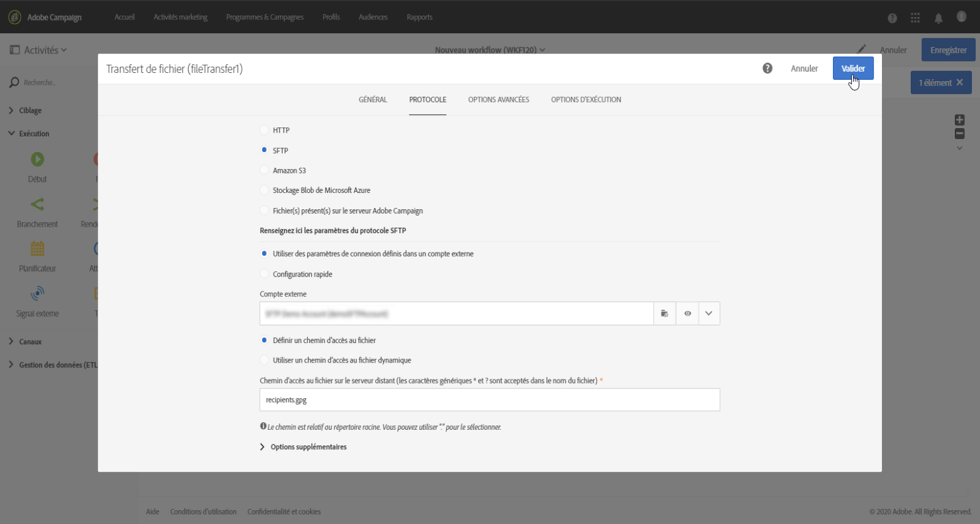Open the Aide footer link
The height and width of the screenshot is (524, 980).
click(x=153, y=511)
